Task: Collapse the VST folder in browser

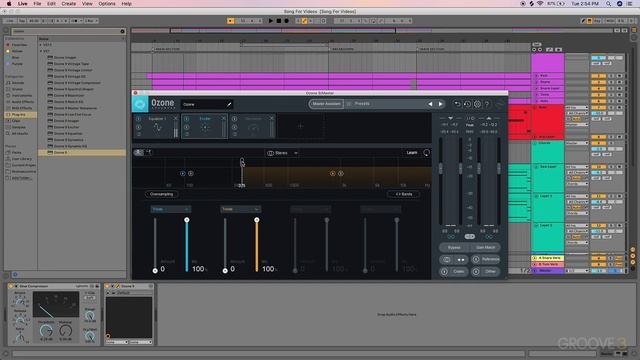Action: click(x=41, y=51)
